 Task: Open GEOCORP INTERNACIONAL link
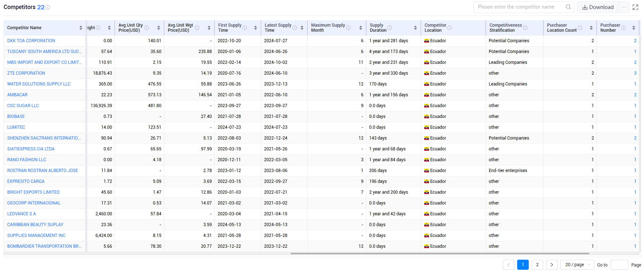[34, 203]
